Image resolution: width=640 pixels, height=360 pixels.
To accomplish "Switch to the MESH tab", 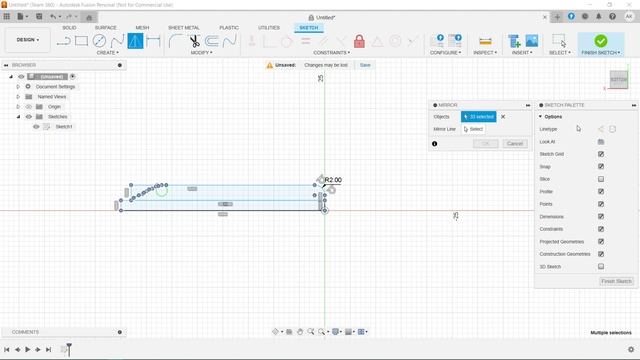I will [x=142, y=27].
